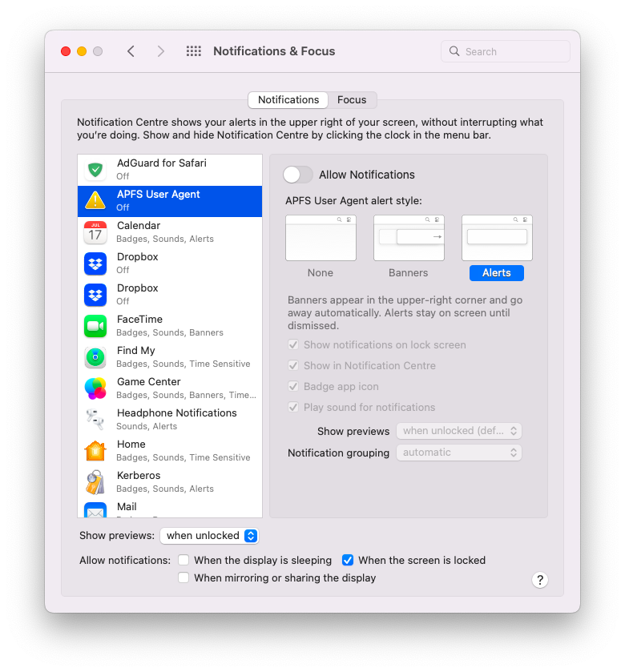Click the second Dropbox icon above FaceTime
625x672 pixels.
click(x=95, y=295)
